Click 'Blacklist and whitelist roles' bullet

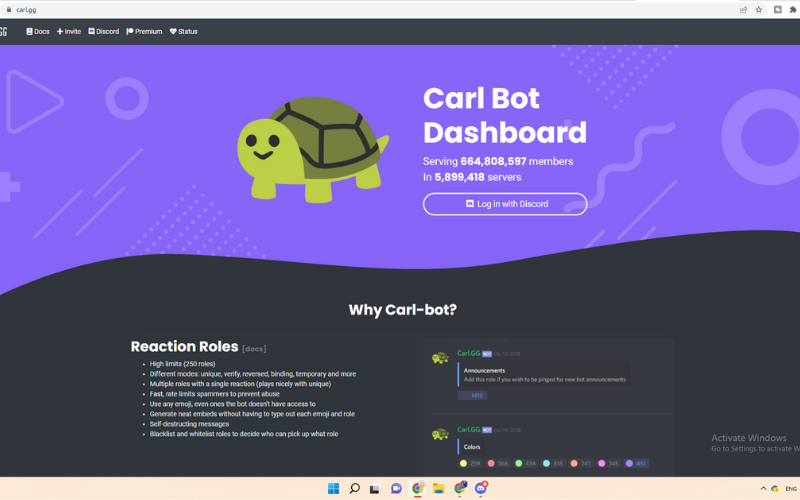pos(244,434)
